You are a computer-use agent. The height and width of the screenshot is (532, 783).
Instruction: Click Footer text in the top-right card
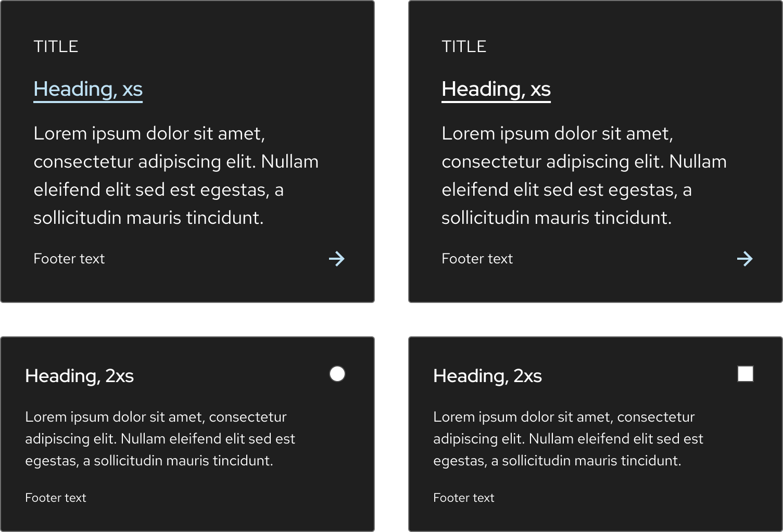pyautogui.click(x=477, y=259)
